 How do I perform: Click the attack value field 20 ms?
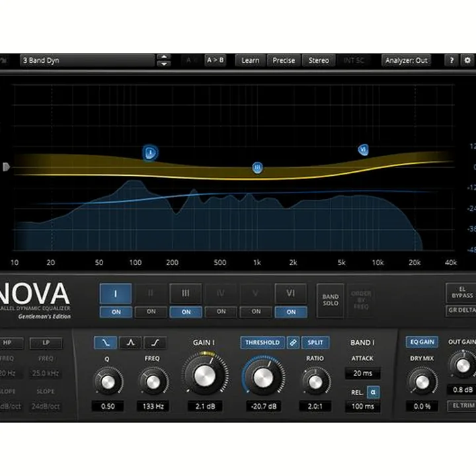pyautogui.click(x=363, y=373)
